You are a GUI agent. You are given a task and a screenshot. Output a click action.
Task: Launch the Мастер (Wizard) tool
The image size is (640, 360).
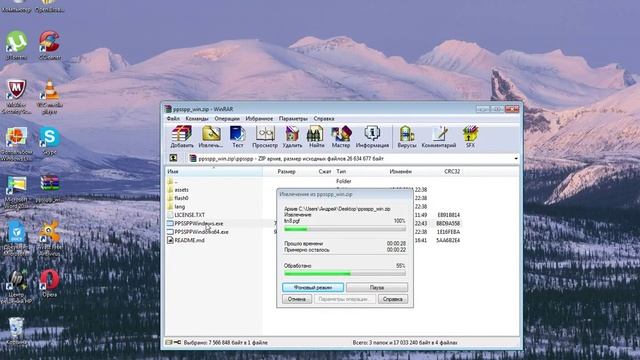(x=341, y=137)
